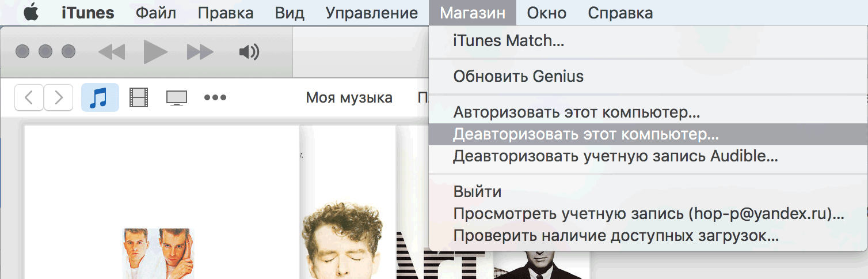Open the Файл menu
The height and width of the screenshot is (279, 868).
(156, 13)
